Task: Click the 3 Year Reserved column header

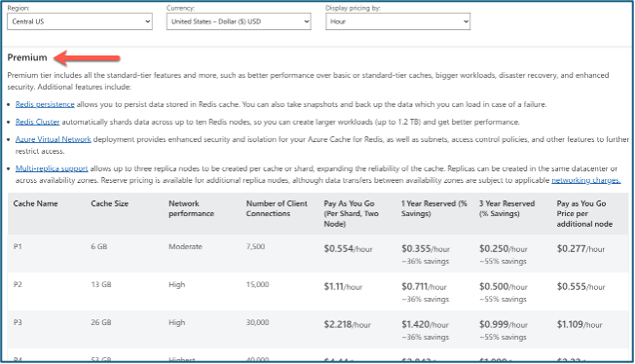Action: (x=507, y=208)
